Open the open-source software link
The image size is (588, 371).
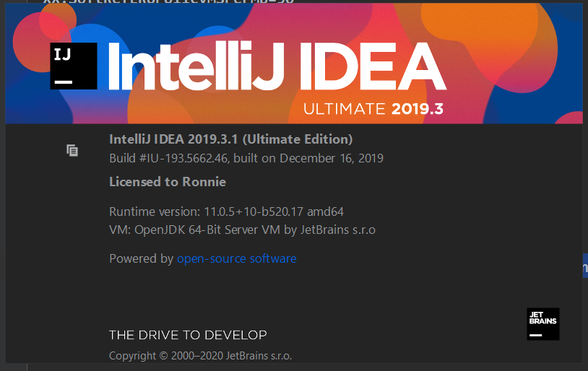(x=237, y=258)
